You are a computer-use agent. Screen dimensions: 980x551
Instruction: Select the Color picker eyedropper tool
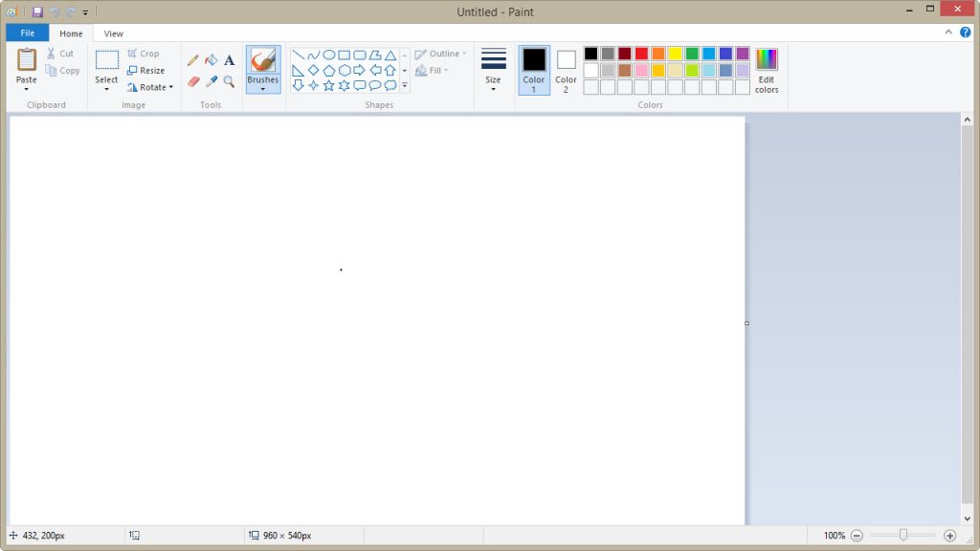212,82
